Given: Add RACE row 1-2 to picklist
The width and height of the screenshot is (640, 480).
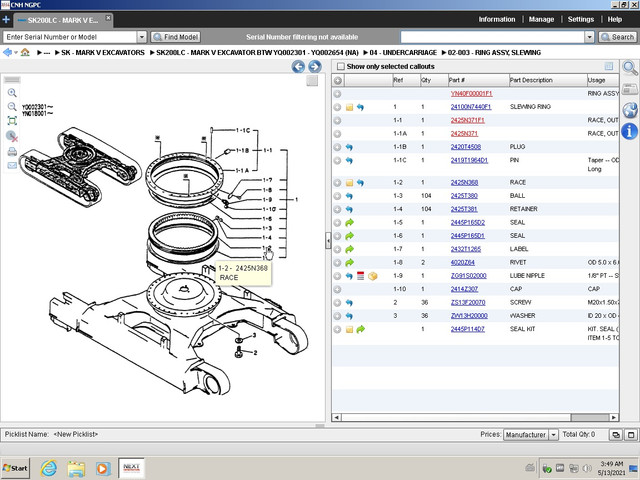Looking at the screenshot, I should pos(337,183).
